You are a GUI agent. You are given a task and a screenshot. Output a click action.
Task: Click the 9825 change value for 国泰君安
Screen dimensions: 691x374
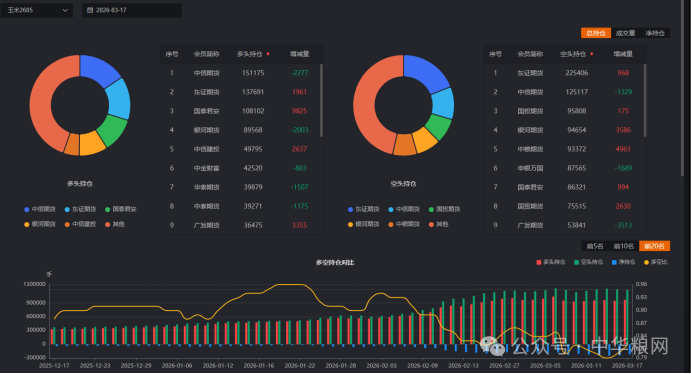point(299,111)
